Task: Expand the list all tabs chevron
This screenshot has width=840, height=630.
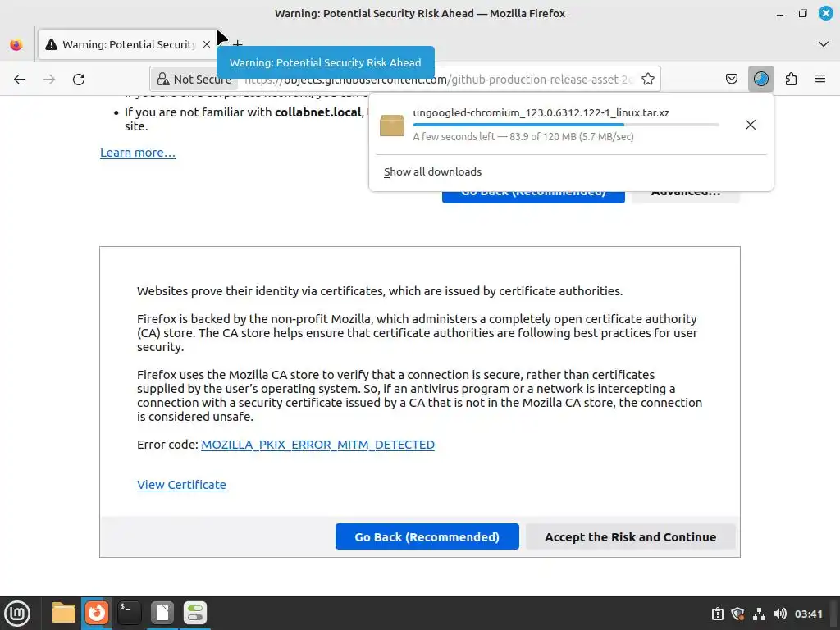Action: tap(824, 44)
